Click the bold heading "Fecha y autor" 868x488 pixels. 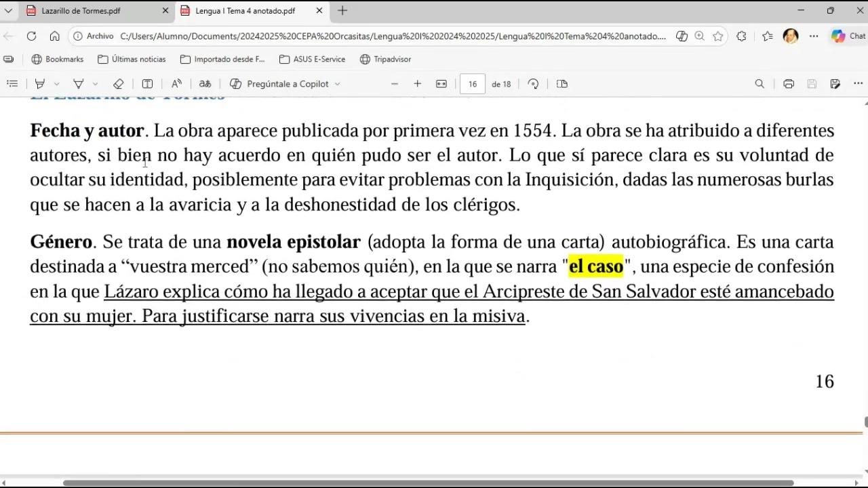coord(87,131)
